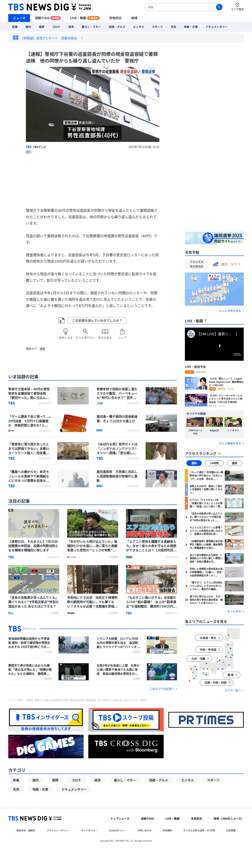
Task: Click ranking もっと見る link
Action: [235, 611]
